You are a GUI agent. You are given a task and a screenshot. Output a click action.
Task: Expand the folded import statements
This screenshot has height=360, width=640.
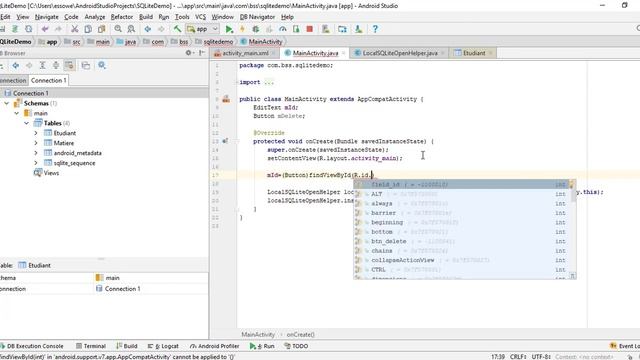[269, 82]
